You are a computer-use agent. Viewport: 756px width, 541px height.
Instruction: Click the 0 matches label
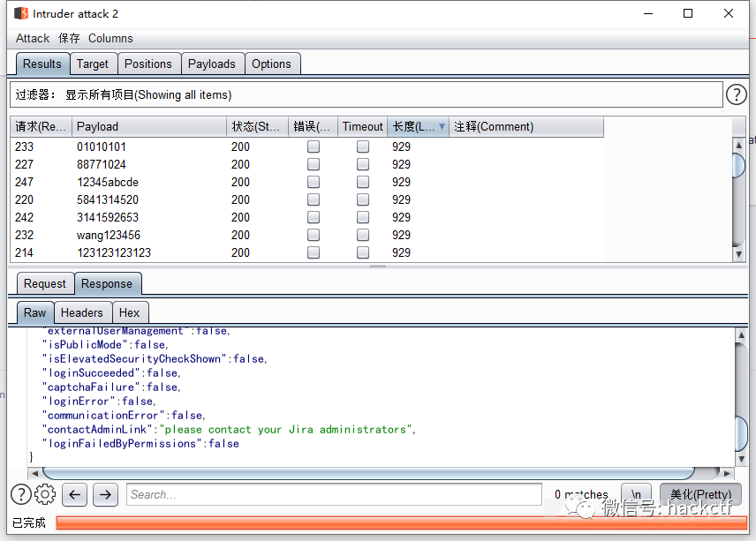click(x=581, y=494)
